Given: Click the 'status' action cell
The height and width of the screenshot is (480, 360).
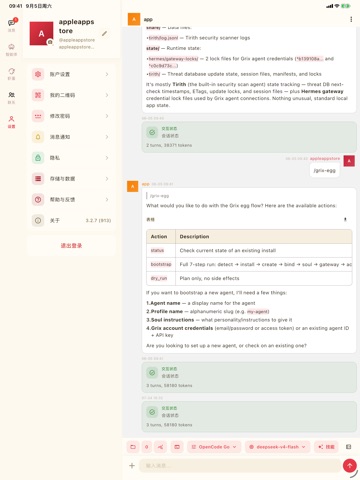Looking at the screenshot, I should (157, 250).
